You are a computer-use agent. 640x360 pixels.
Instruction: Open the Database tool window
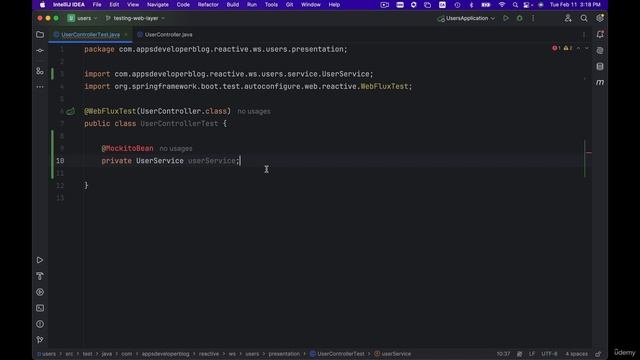(x=600, y=67)
